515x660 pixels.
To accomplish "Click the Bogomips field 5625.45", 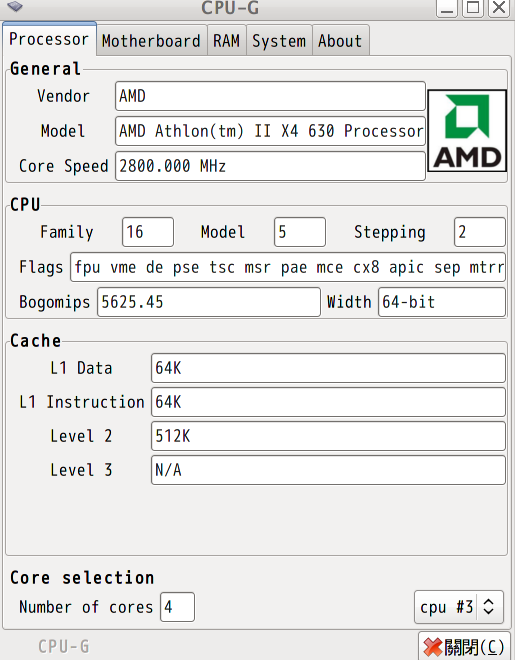I will [209, 302].
